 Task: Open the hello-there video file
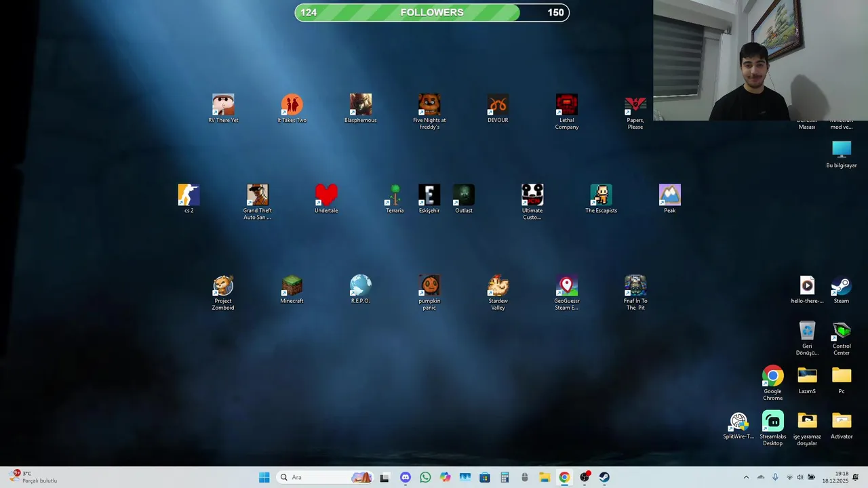tap(807, 289)
